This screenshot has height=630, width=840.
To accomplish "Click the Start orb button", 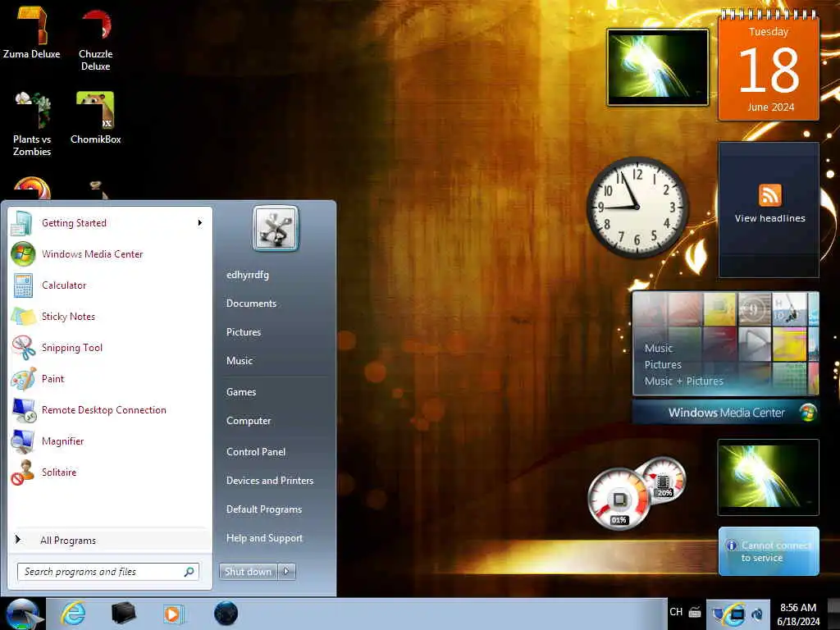I will [23, 614].
